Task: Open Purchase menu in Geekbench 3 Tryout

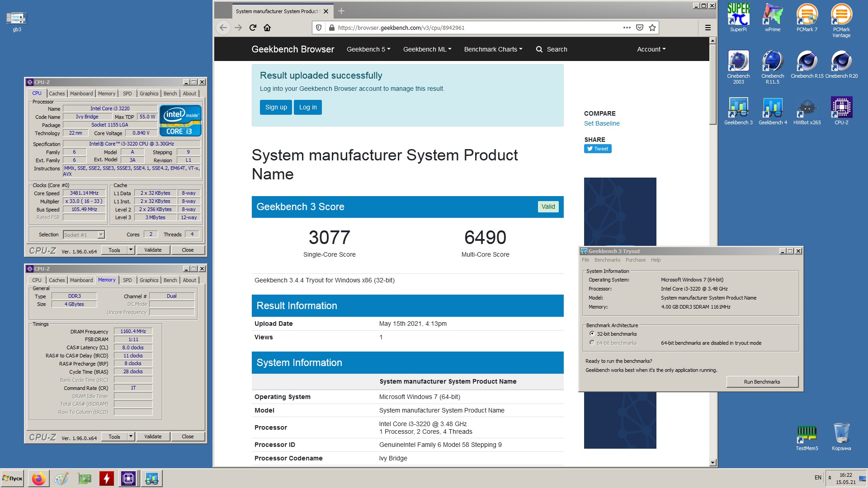Action: (x=635, y=260)
